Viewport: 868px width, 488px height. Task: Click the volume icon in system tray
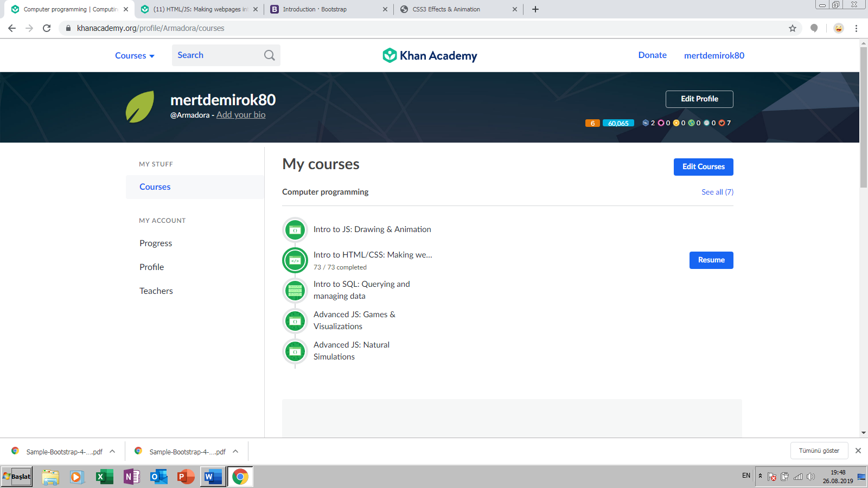click(x=810, y=477)
